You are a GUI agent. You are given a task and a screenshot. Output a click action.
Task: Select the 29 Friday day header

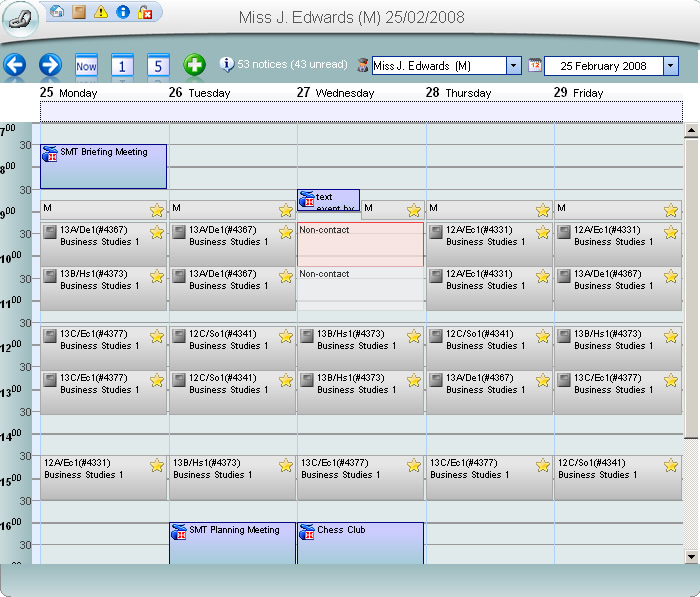click(x=579, y=92)
